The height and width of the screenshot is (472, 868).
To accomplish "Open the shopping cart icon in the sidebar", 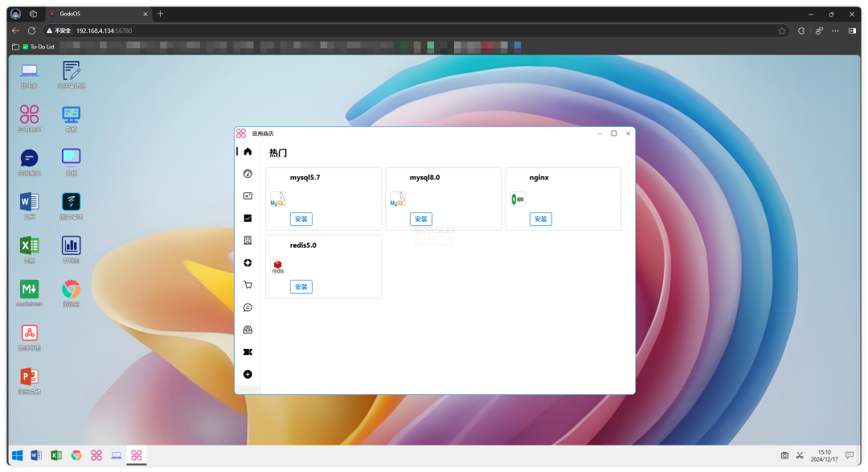I will (248, 285).
